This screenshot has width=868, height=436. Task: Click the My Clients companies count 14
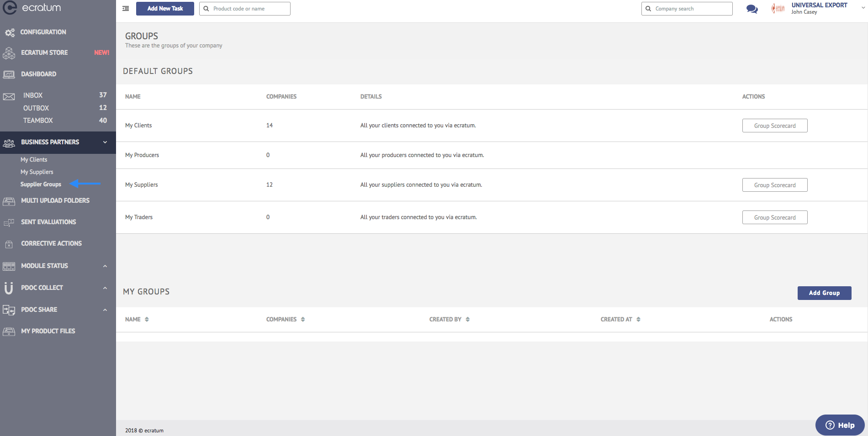[270, 126]
